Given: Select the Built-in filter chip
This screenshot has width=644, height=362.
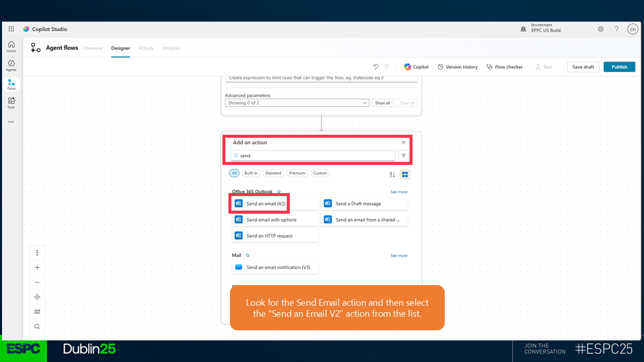Looking at the screenshot, I should [251, 173].
